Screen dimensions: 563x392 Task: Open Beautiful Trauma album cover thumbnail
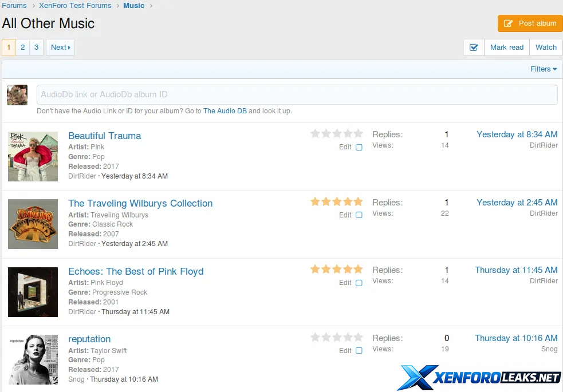33,156
